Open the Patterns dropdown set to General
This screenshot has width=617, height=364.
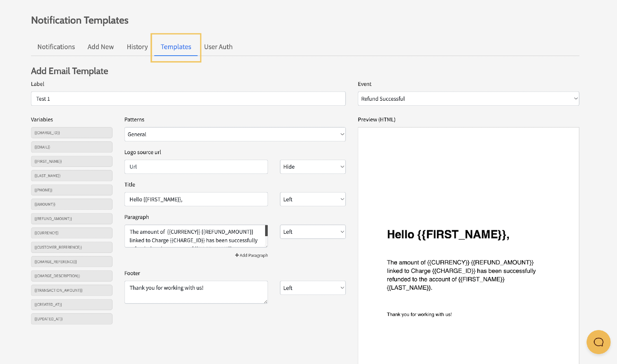pyautogui.click(x=235, y=134)
